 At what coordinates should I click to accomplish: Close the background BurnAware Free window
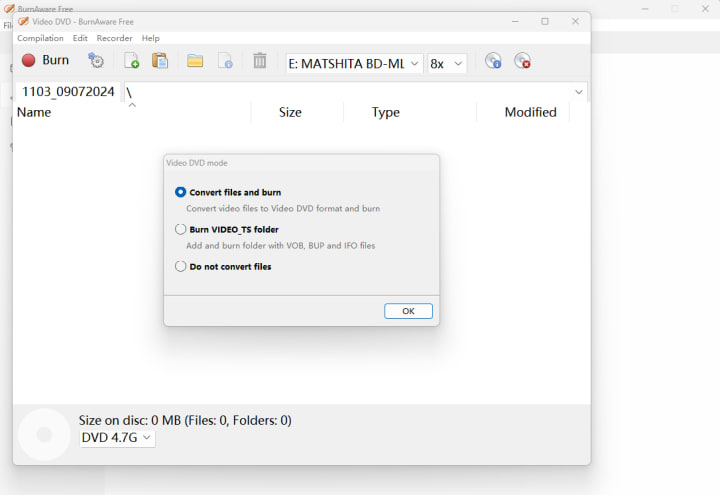coord(705,9)
